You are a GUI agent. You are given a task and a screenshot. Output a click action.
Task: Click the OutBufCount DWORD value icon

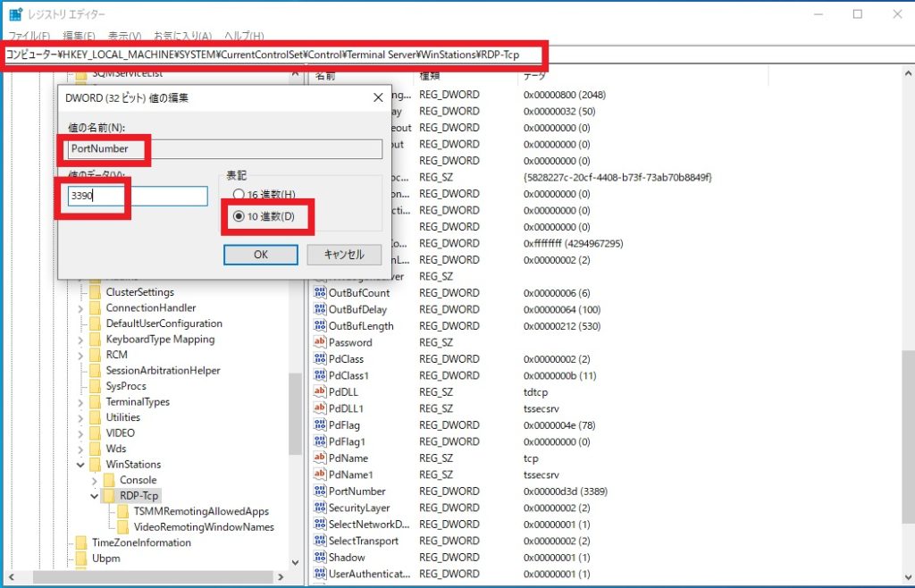(319, 293)
